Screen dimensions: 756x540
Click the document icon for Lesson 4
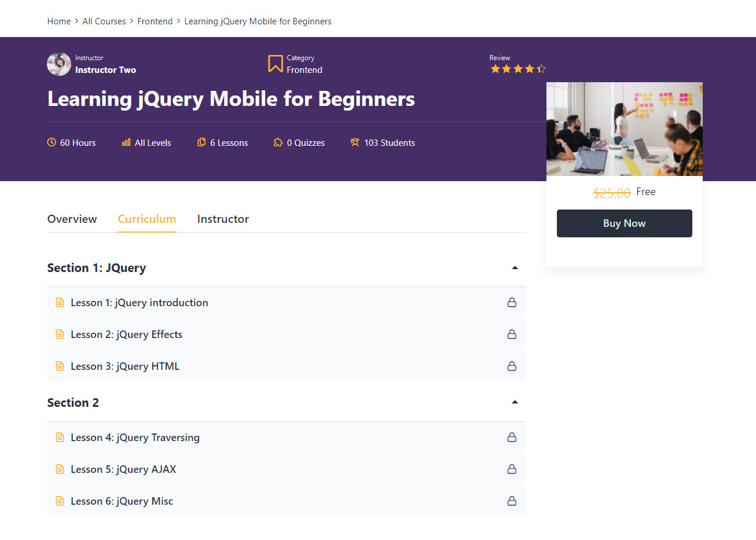pos(60,437)
